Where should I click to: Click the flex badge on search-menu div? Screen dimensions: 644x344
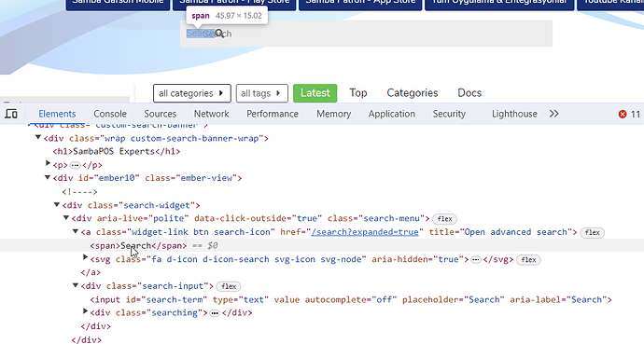(x=445, y=219)
